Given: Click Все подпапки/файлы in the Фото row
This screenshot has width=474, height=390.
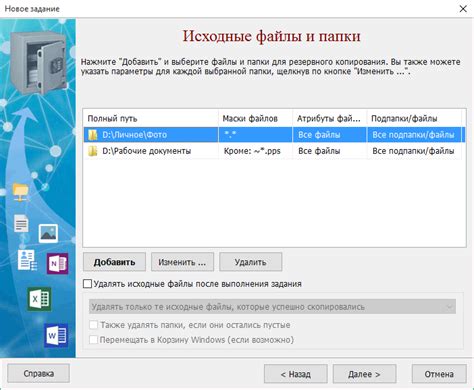Looking at the screenshot, I should click(414, 135).
